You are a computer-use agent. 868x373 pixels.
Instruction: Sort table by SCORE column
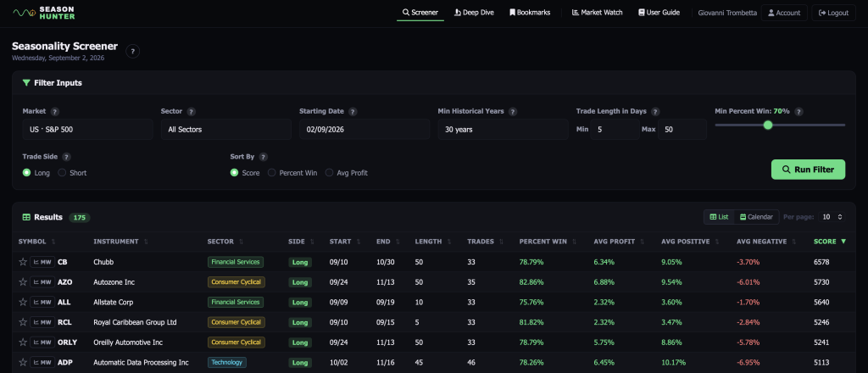(830, 242)
